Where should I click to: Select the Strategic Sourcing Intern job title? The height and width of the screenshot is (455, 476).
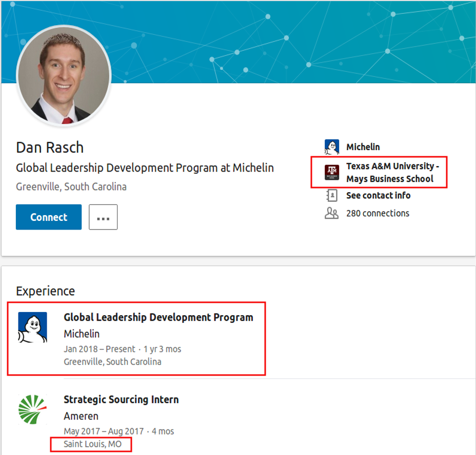(x=121, y=400)
